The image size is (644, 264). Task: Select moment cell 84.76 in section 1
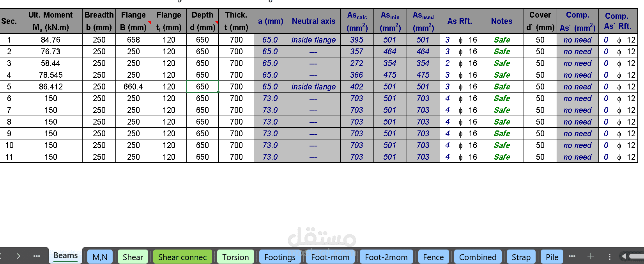coord(51,40)
